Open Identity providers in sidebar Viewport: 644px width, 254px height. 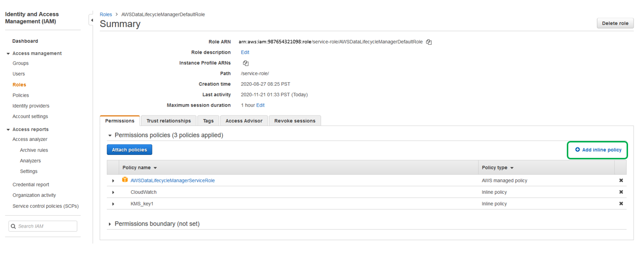click(31, 106)
